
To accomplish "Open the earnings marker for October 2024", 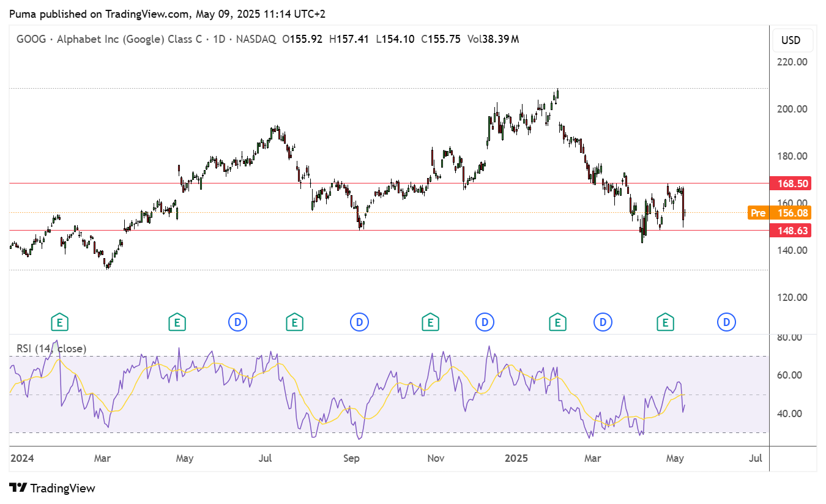I will tap(430, 321).
